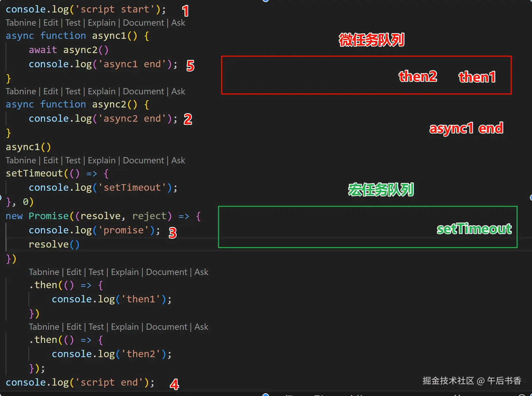Click Ask action above async2 function

pos(178,91)
